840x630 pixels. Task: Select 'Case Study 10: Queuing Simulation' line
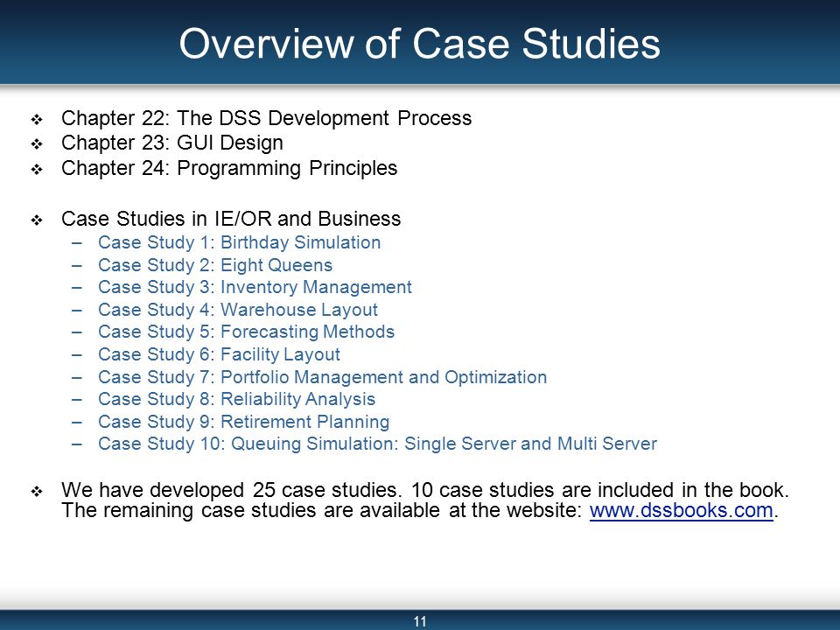377,444
